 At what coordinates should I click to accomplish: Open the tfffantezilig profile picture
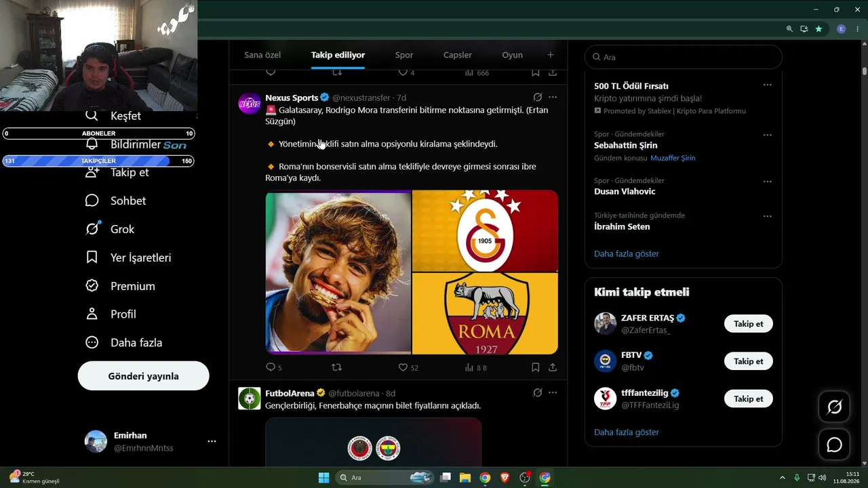[x=605, y=399]
